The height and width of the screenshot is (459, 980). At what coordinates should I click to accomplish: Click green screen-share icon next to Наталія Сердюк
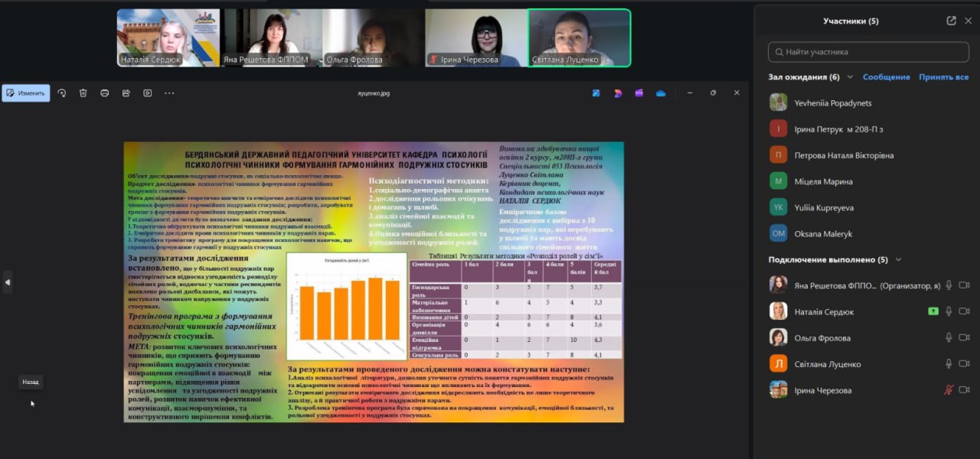[933, 311]
